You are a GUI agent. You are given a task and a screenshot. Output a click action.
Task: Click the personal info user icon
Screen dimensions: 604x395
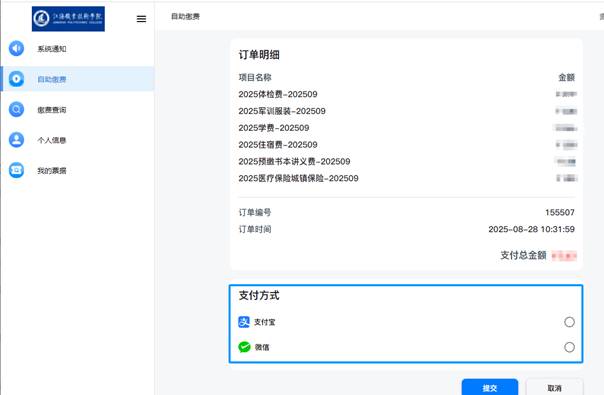coord(17,140)
